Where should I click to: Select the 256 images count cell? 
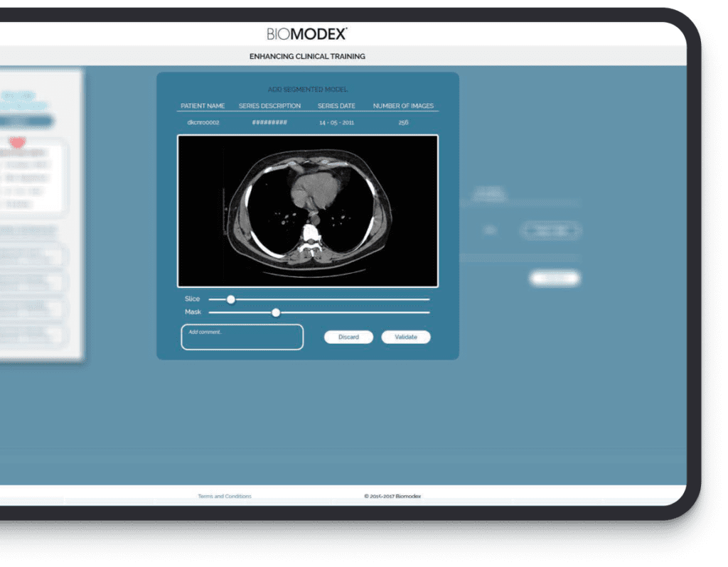[x=403, y=121]
